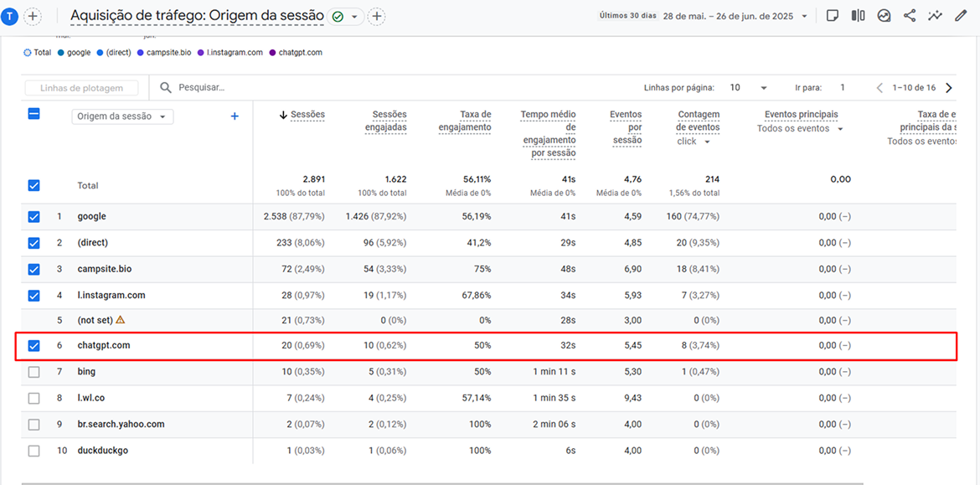Check the bing row checkbox

[x=34, y=372]
